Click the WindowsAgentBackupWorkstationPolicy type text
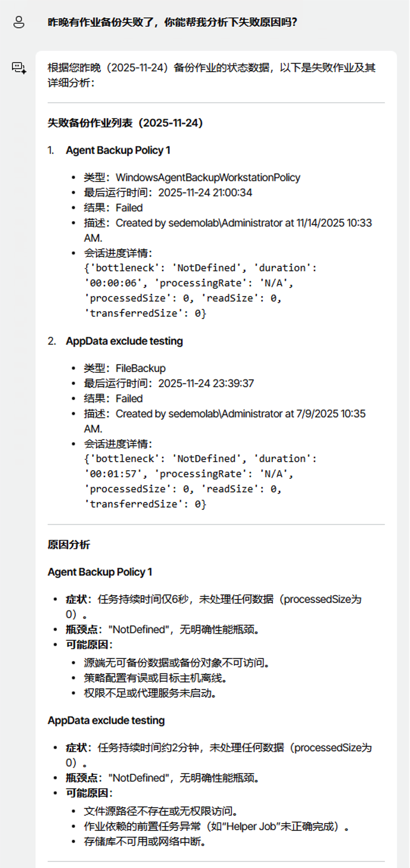 pyautogui.click(x=208, y=178)
